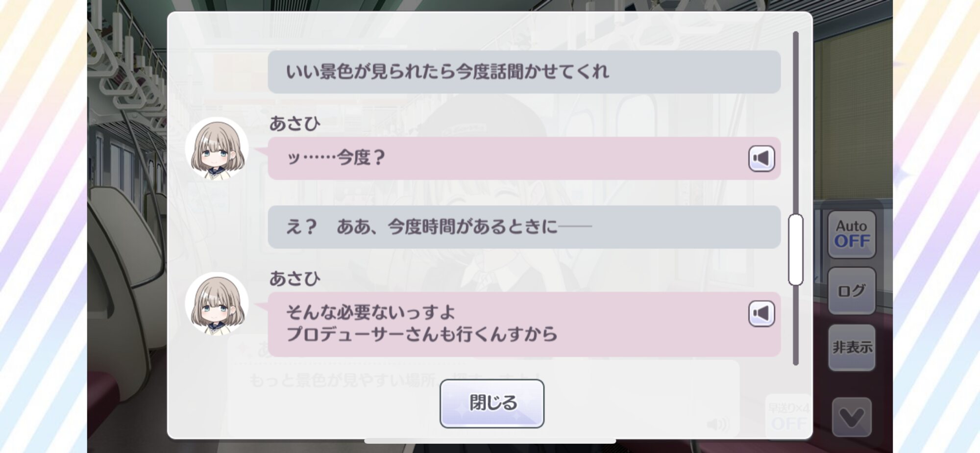Toggle 早送り×4 fast-forward OFF
The height and width of the screenshot is (453, 980).
(788, 416)
